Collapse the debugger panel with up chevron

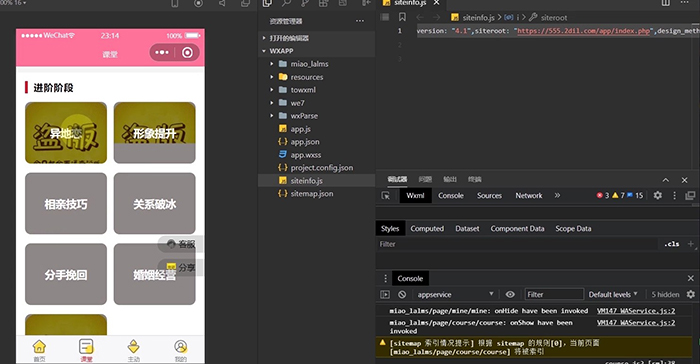666,180
